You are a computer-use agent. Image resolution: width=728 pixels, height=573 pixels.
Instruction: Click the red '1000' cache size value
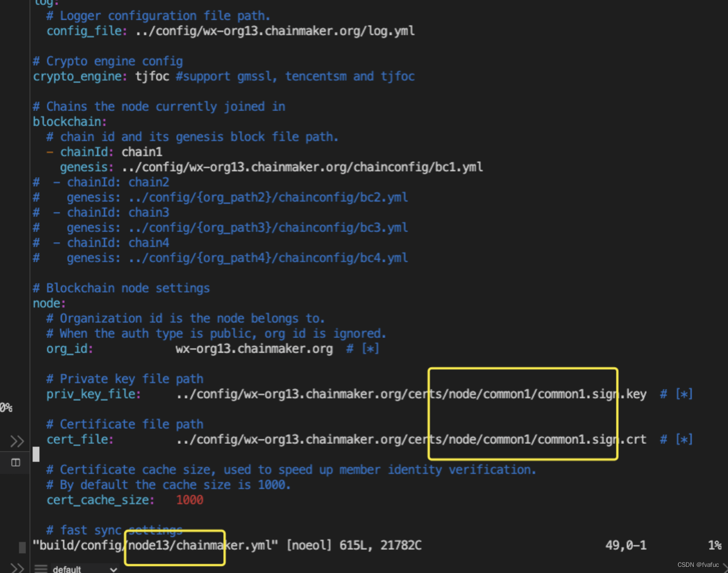[x=189, y=500]
